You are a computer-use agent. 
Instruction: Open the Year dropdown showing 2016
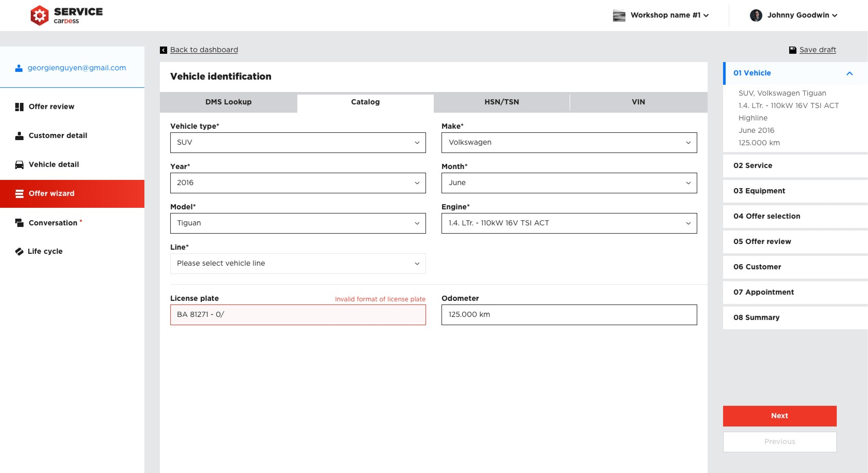point(298,183)
